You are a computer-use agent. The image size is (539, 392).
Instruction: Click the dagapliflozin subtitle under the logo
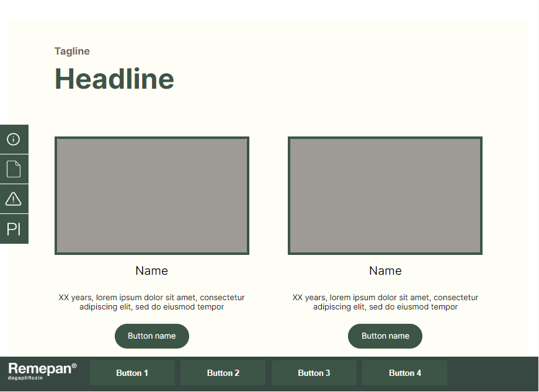[25, 378]
